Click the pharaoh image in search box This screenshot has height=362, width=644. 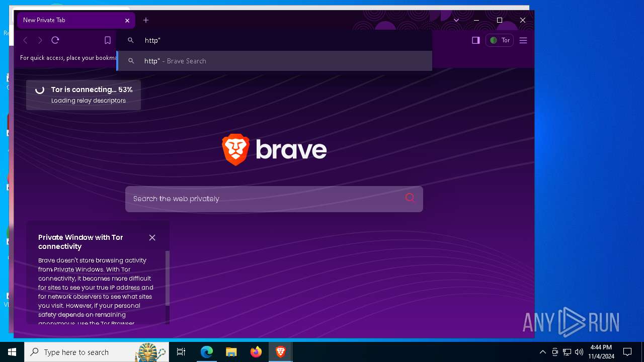coord(151,352)
